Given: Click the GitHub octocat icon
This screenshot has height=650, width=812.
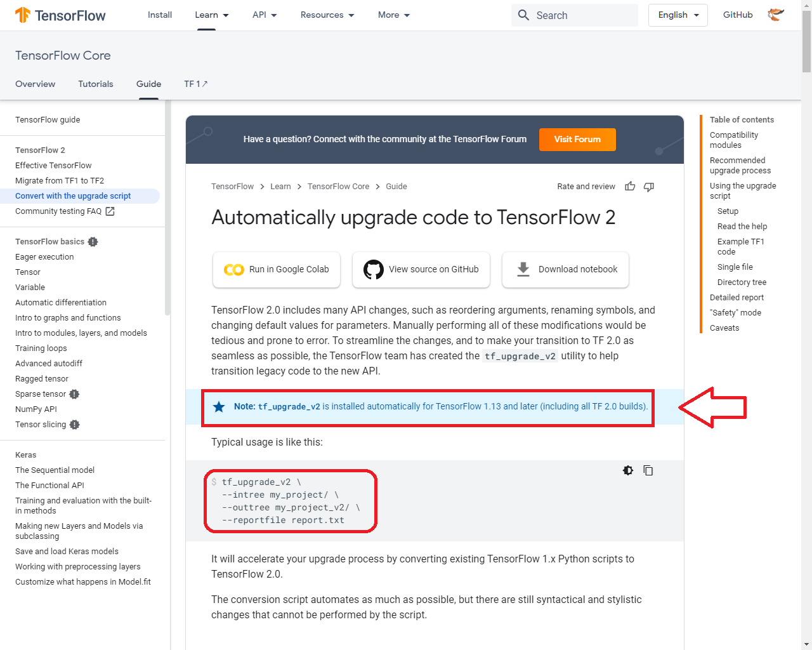Looking at the screenshot, I should (373, 270).
